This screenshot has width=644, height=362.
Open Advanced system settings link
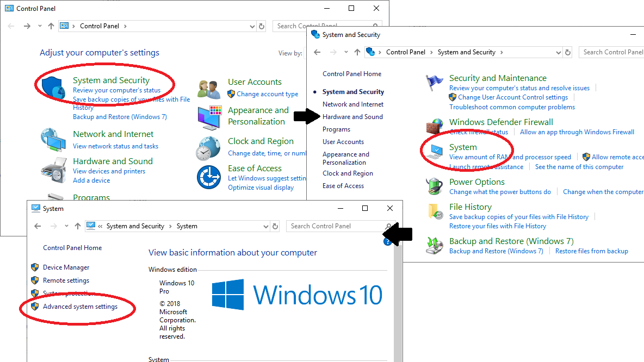click(80, 307)
